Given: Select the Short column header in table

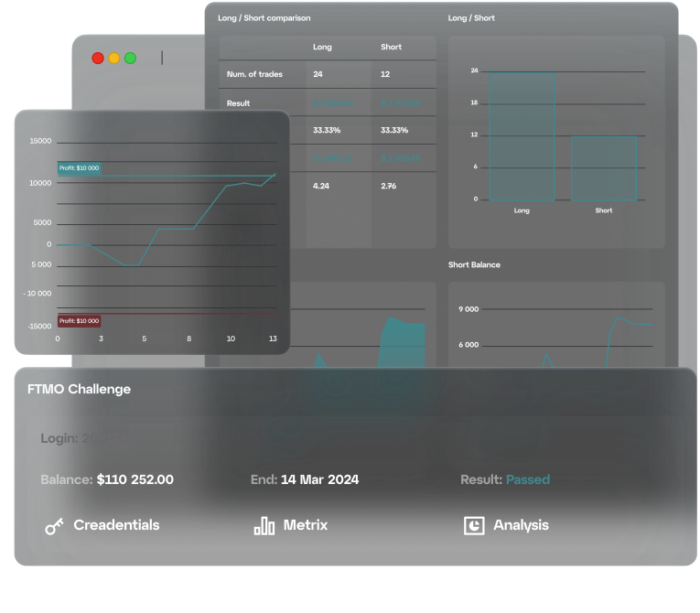Looking at the screenshot, I should [391, 47].
